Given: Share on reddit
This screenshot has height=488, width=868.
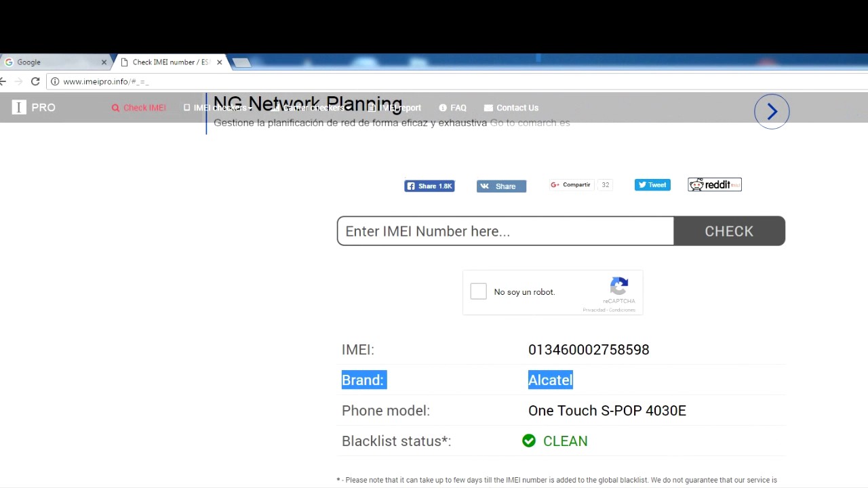Looking at the screenshot, I should click(x=715, y=184).
